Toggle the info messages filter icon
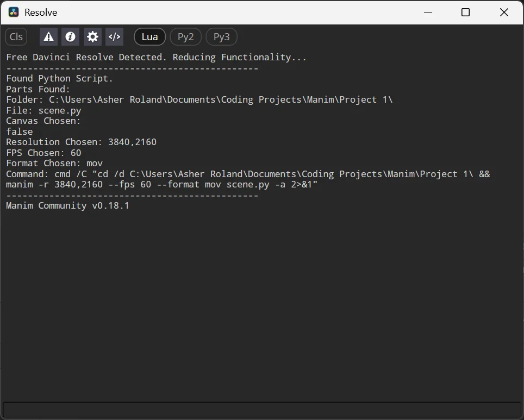The image size is (524, 420). pyautogui.click(x=70, y=37)
